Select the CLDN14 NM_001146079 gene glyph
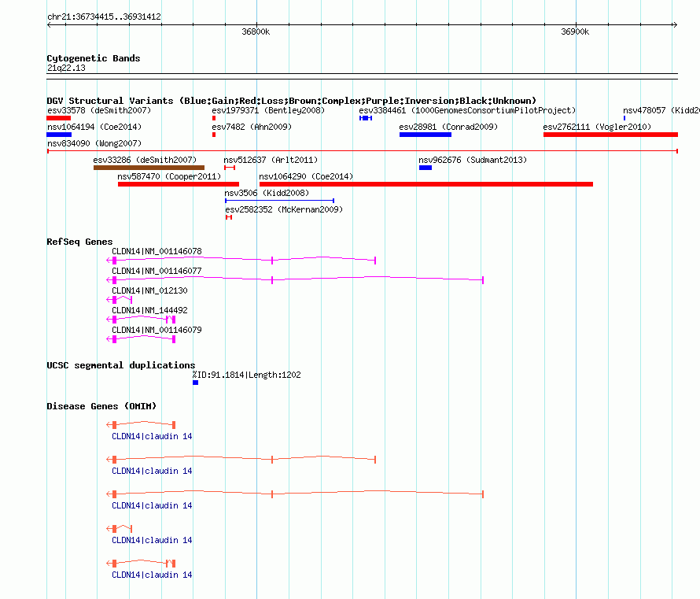Image resolution: width=700 pixels, height=599 pixels. point(141,339)
